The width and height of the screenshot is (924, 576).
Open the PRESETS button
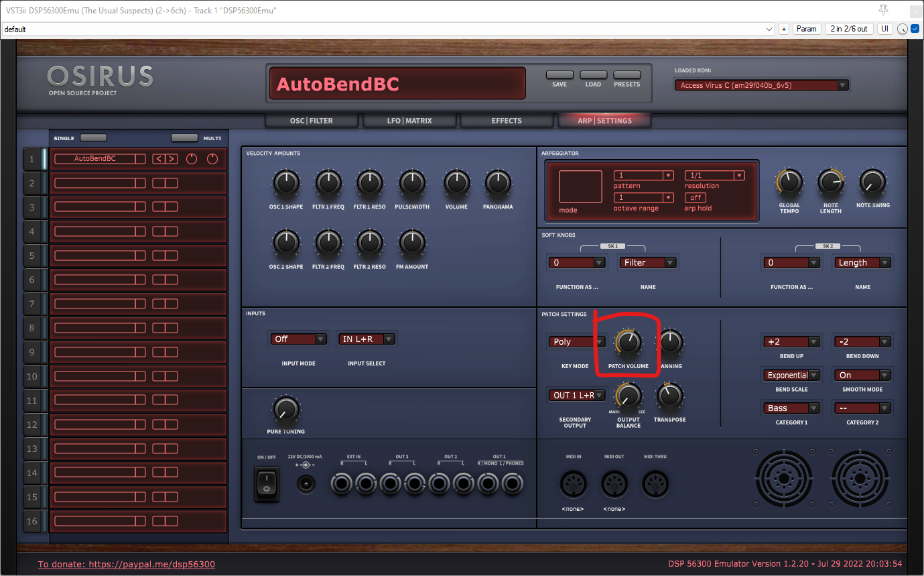coord(627,75)
